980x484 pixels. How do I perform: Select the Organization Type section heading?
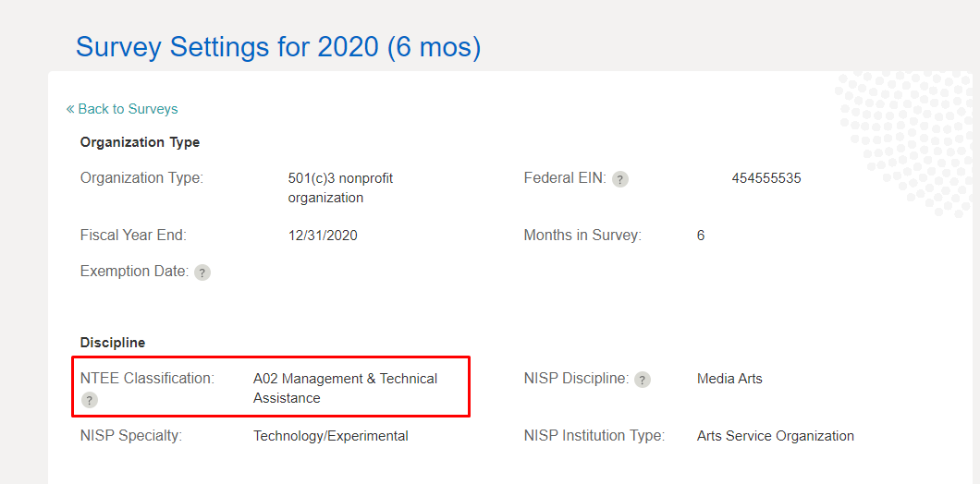point(140,142)
